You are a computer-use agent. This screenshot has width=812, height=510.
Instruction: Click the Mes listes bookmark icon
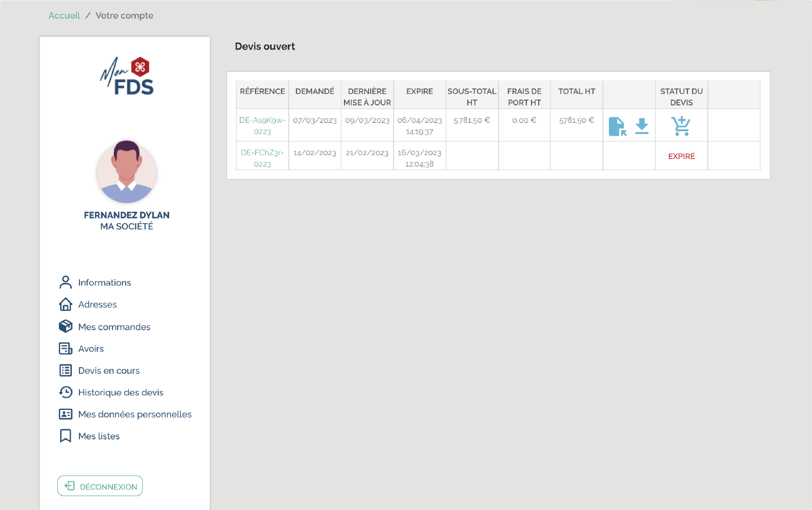[x=66, y=436]
